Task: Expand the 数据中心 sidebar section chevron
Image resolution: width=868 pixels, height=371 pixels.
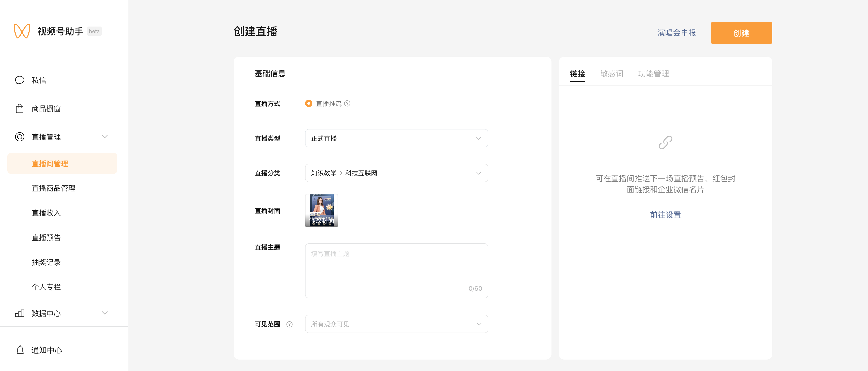Action: pos(105,313)
